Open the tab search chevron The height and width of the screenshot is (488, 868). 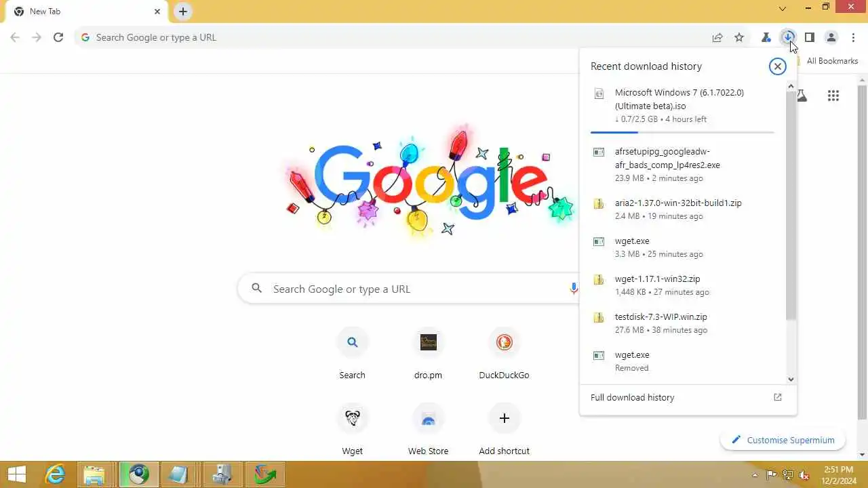783,9
